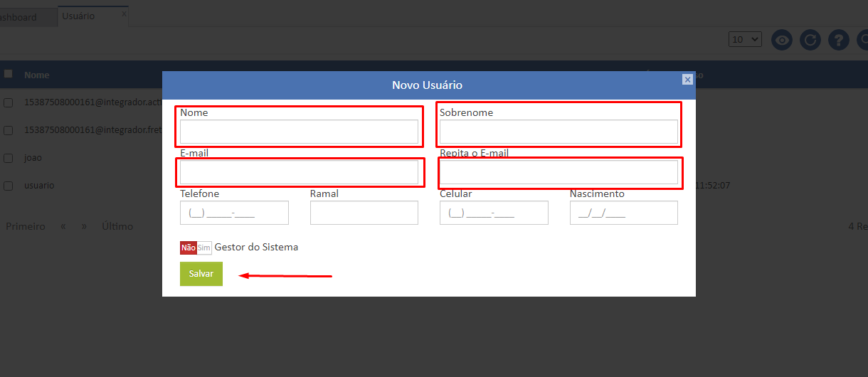Click into the Repita o E-mail field
This screenshot has height=377, width=868.
click(559, 172)
